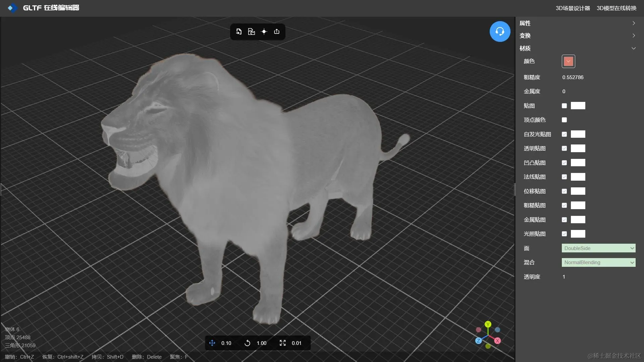Click the crosshair focus icon
The width and height of the screenshot is (644, 362).
(264, 32)
